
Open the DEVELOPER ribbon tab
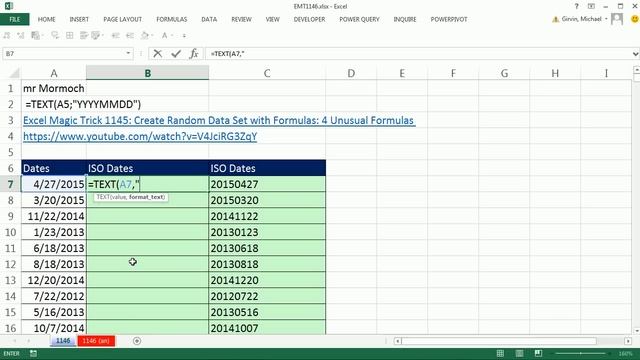click(309, 19)
